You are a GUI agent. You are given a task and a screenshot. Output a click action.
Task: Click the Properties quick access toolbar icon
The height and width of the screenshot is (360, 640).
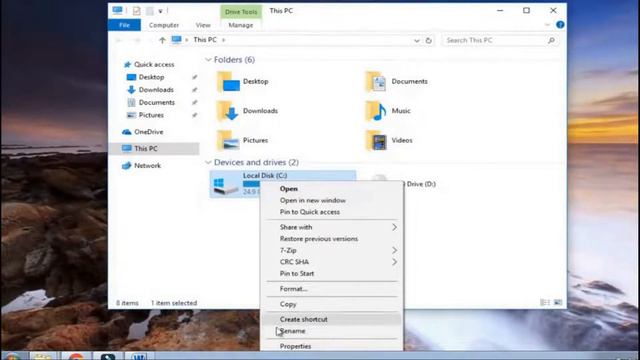coord(136,11)
